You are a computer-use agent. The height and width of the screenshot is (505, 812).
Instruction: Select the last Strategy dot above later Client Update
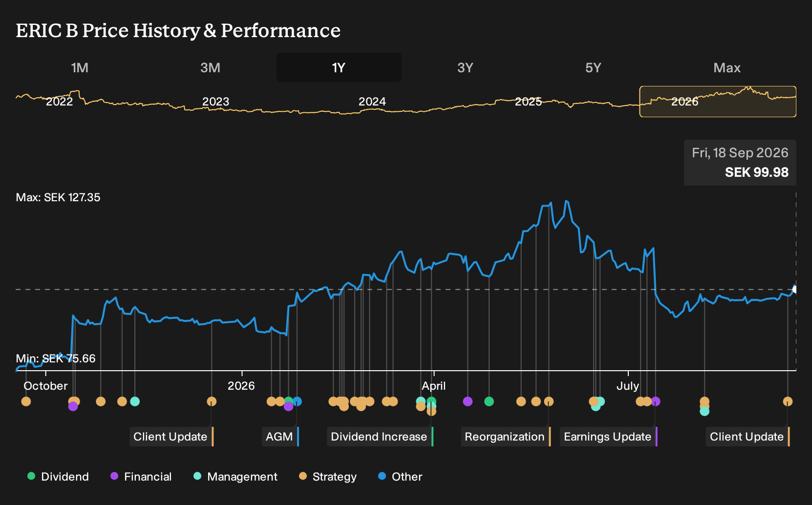(788, 401)
